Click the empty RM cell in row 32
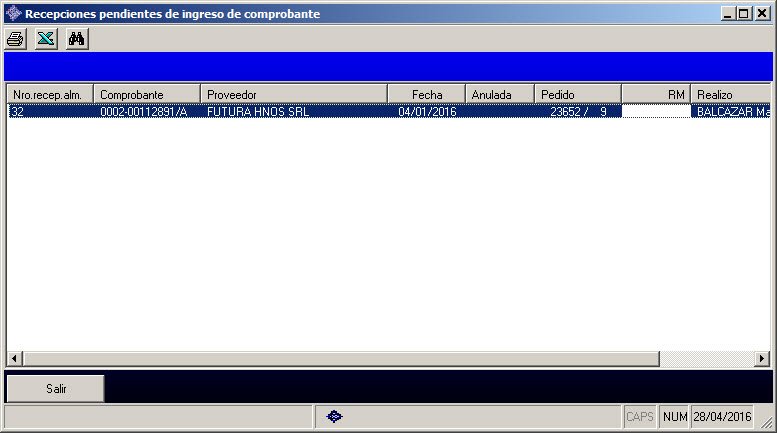777x433 pixels. (655, 112)
